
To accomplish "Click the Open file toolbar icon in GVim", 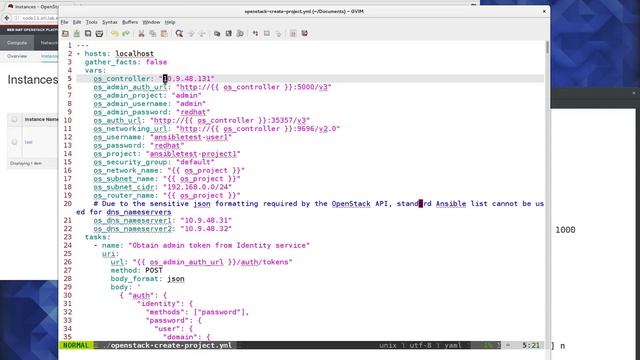I will click(x=65, y=33).
